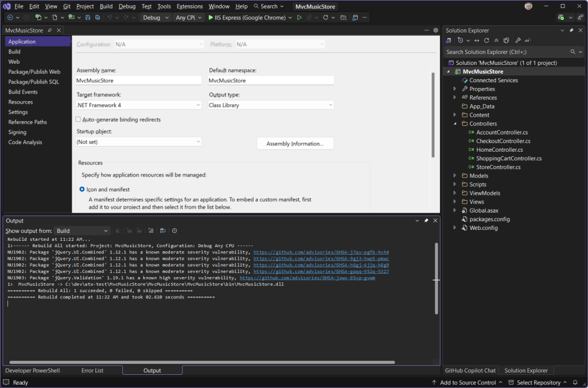
Task: Expand the Models folder
Action: (x=454, y=175)
